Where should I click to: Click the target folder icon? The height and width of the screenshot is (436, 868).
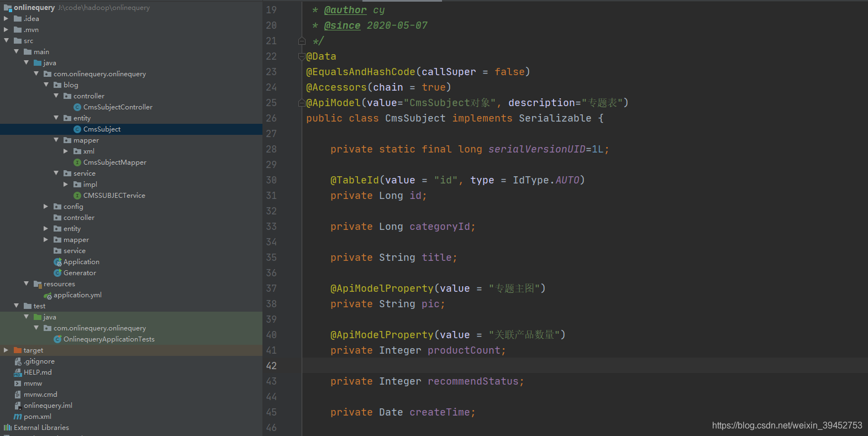[x=18, y=350]
